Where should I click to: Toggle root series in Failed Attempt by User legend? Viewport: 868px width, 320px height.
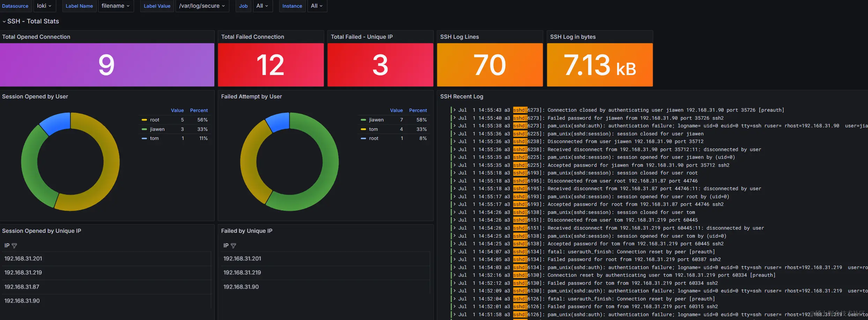pos(374,138)
